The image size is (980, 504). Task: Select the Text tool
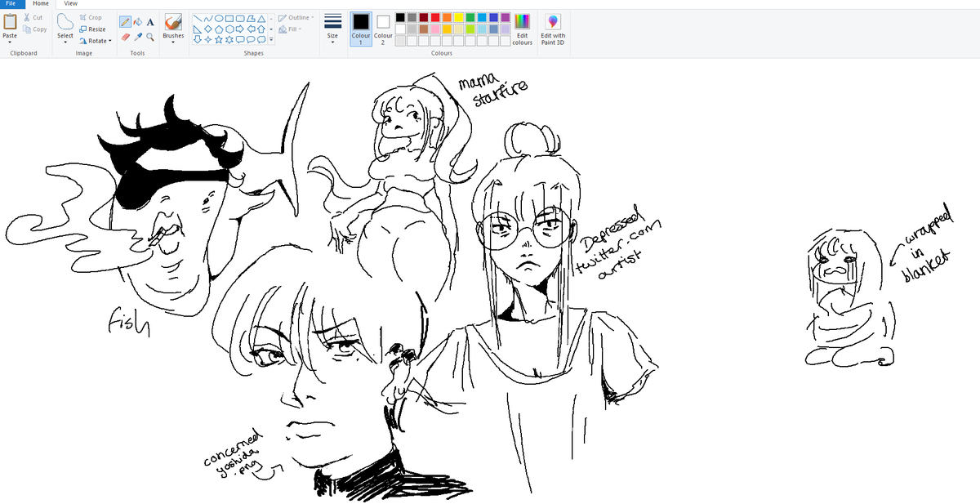click(150, 22)
